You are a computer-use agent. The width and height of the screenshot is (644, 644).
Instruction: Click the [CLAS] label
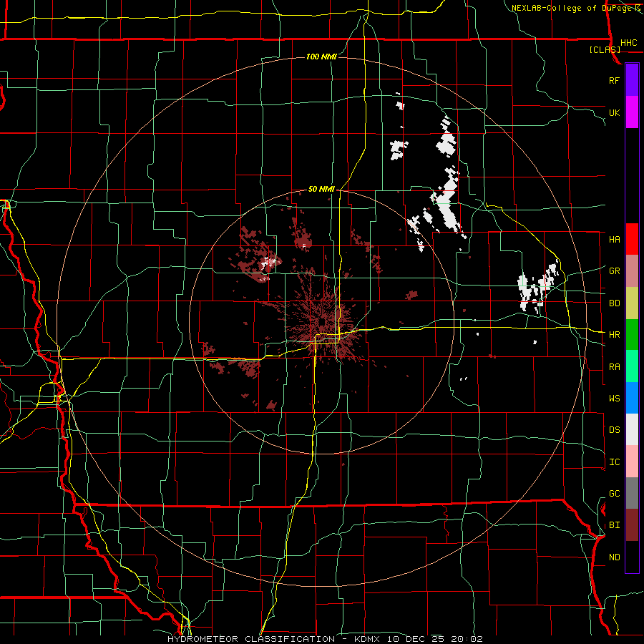pos(605,49)
